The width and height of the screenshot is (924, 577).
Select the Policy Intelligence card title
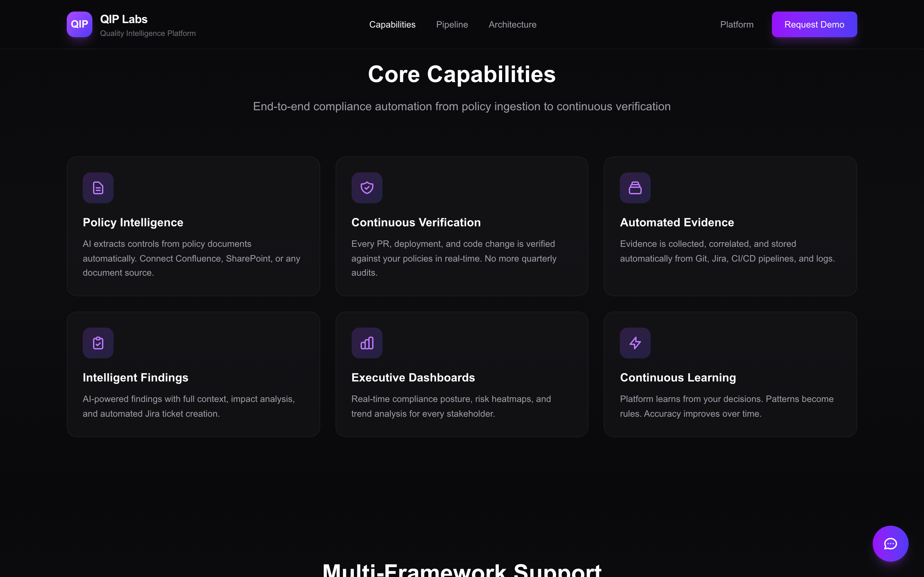click(x=133, y=222)
